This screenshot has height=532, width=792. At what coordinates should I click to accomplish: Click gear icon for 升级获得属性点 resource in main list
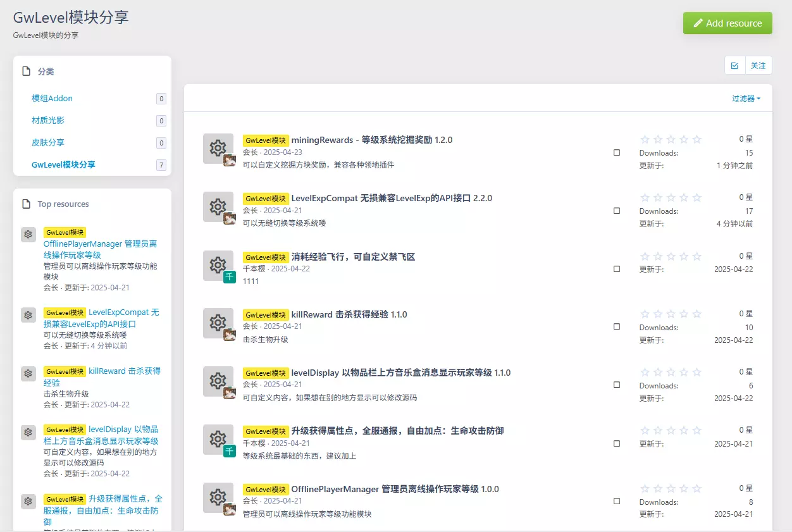click(218, 439)
